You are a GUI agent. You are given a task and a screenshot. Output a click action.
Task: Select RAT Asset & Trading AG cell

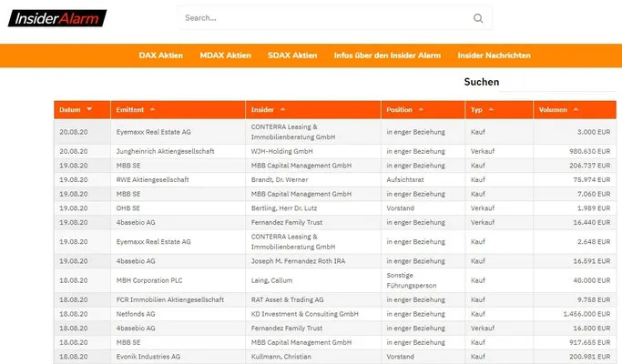(313, 299)
